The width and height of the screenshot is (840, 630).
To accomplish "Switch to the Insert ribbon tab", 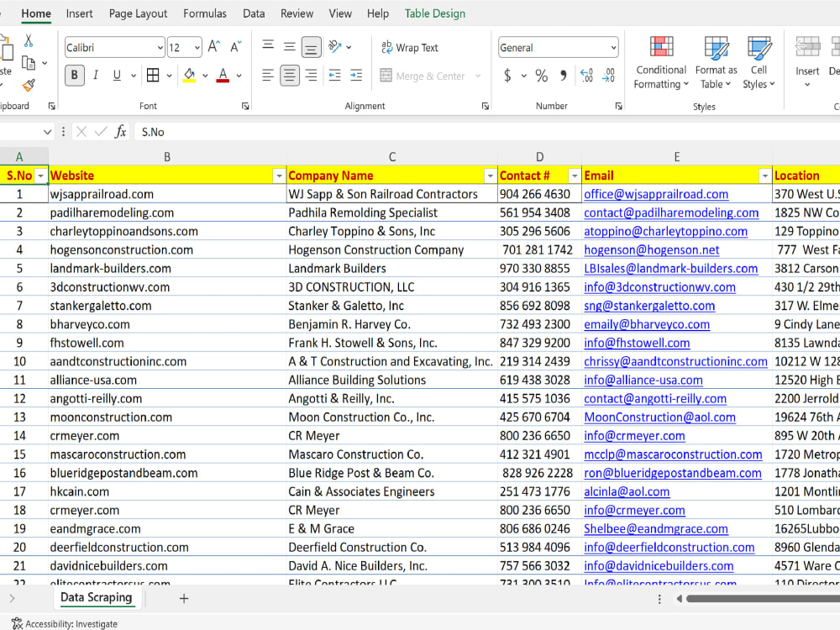I will [79, 13].
